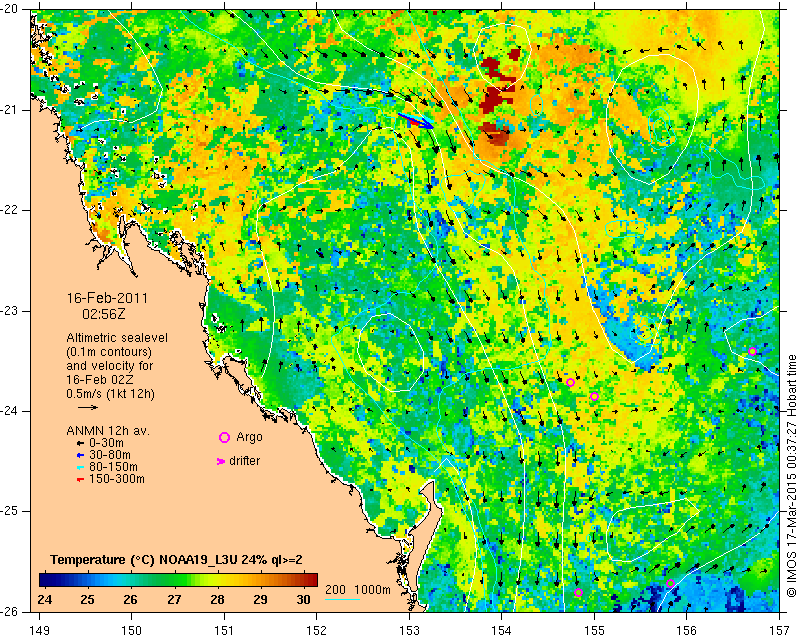The width and height of the screenshot is (800, 640).
Task: Click the latitude axis label -20
Action: 11,10
